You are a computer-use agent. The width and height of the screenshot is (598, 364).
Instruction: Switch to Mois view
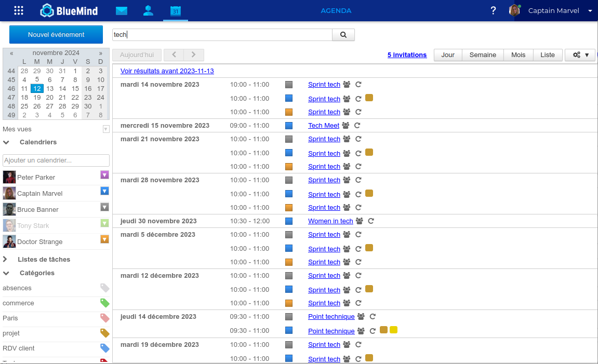[x=518, y=55]
